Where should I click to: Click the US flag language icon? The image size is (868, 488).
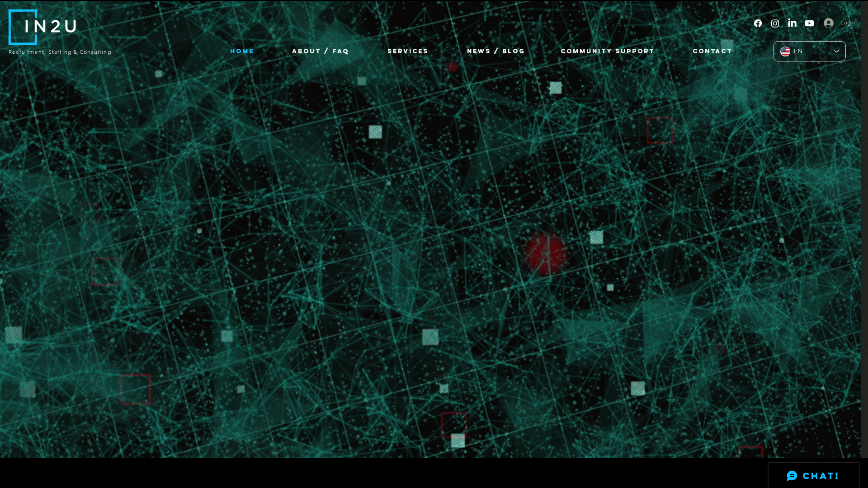coord(785,52)
